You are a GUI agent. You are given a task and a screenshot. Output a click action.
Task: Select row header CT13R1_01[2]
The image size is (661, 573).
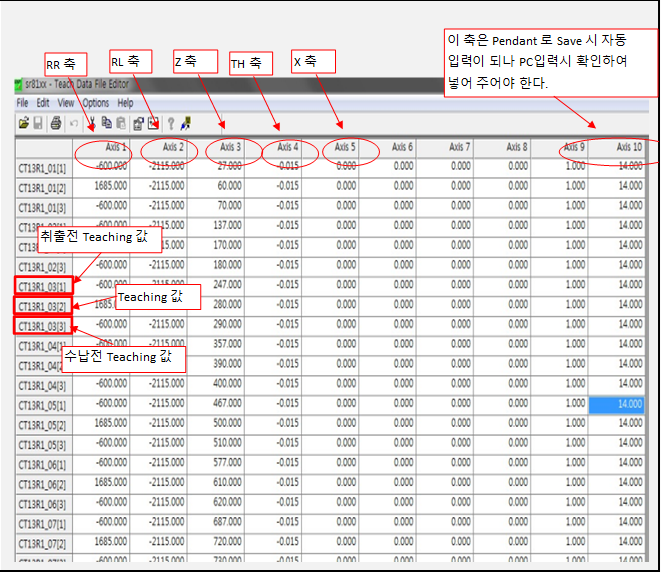click(x=44, y=188)
